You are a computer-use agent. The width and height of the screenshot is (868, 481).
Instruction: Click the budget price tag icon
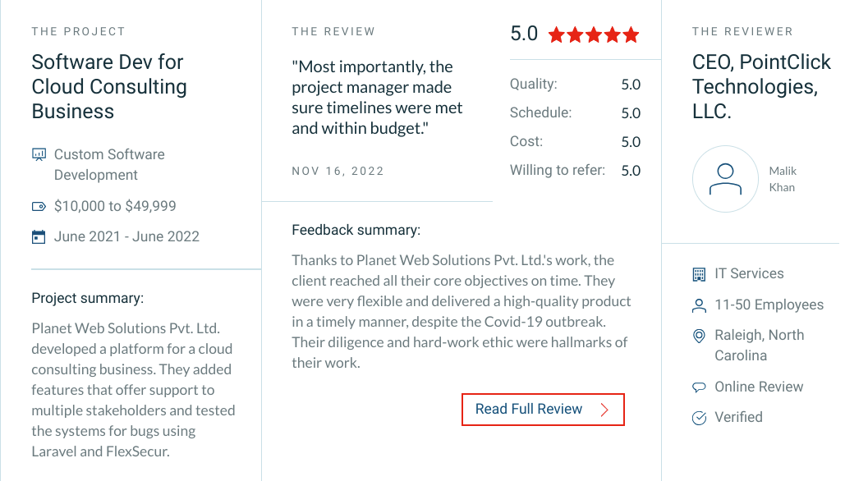39,207
